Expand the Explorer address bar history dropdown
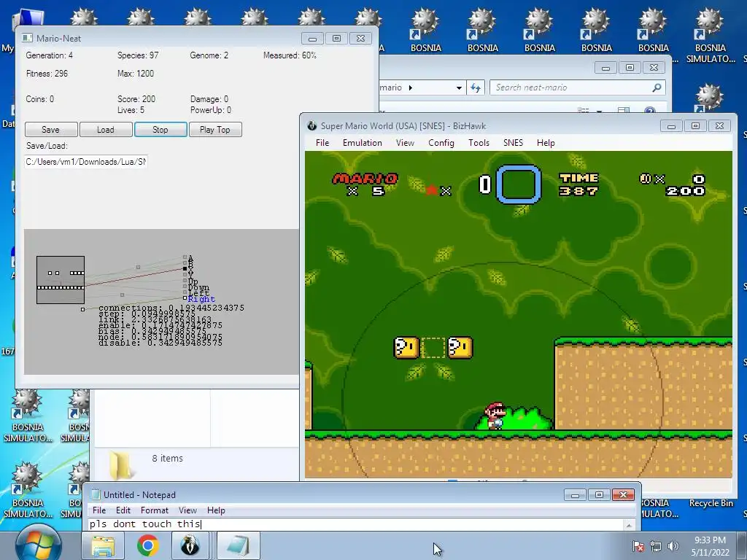747x560 pixels. 459,87
